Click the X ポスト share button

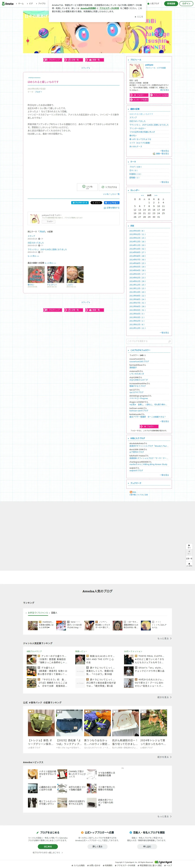pos(96,203)
